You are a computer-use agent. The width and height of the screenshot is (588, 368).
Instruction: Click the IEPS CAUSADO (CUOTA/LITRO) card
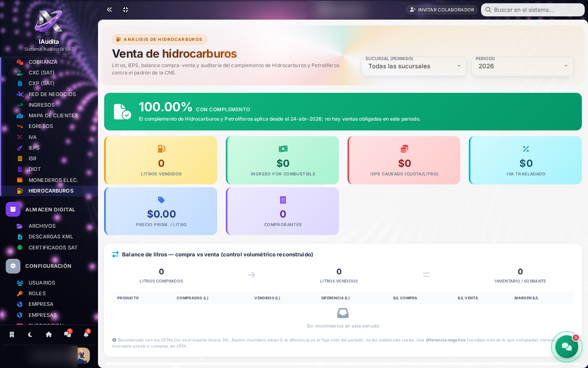point(404,160)
